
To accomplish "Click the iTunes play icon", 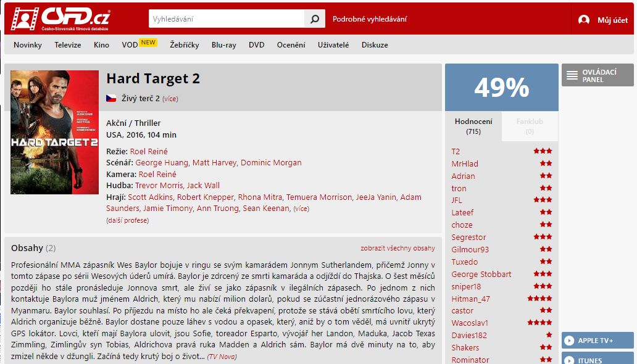I will (569, 360).
